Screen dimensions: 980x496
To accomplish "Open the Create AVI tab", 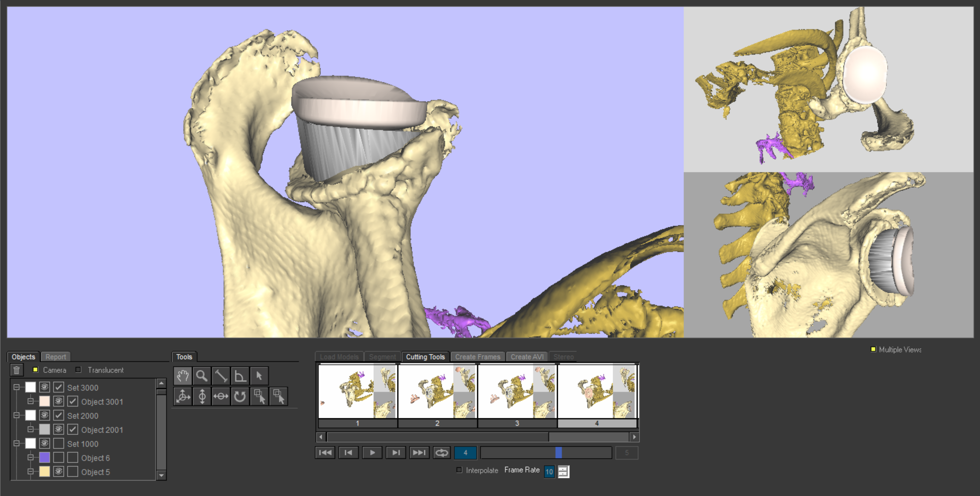I will point(527,357).
